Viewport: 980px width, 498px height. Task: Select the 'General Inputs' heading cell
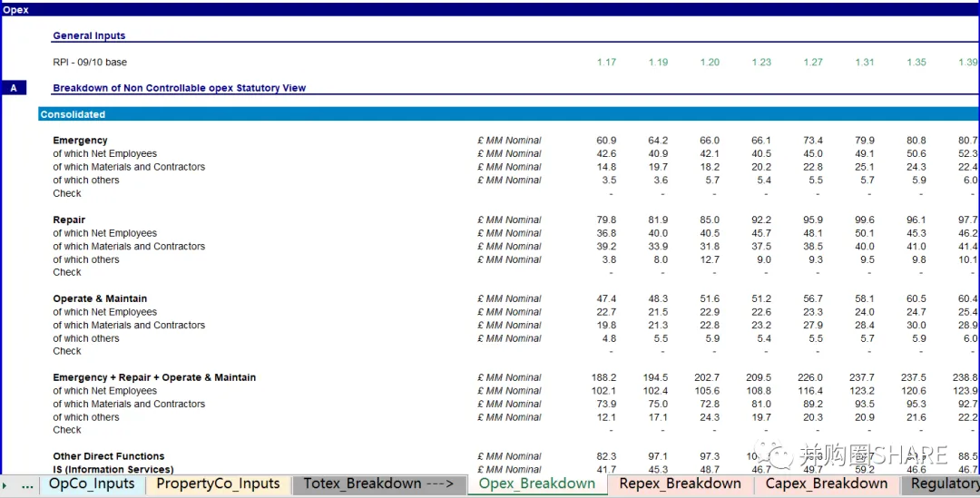tap(89, 35)
